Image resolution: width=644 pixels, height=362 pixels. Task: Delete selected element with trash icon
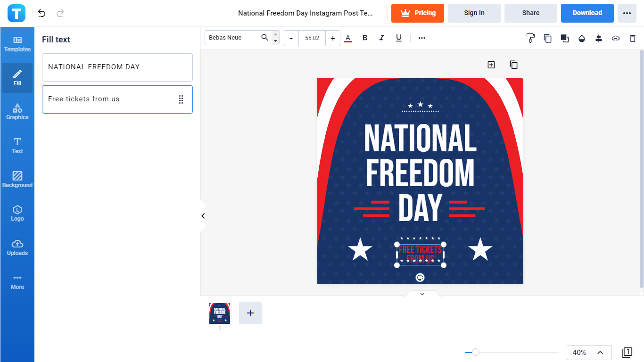633,38
